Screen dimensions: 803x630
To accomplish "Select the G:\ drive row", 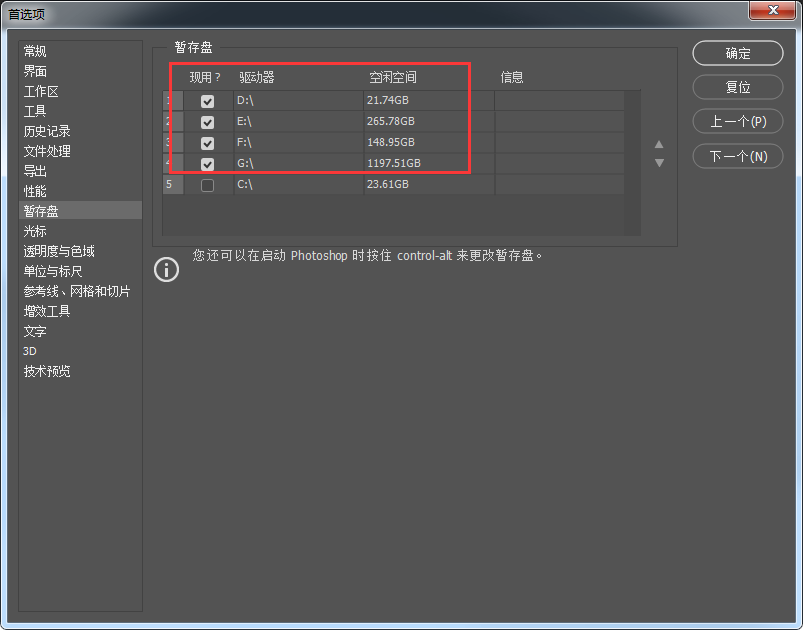I will click(393, 163).
